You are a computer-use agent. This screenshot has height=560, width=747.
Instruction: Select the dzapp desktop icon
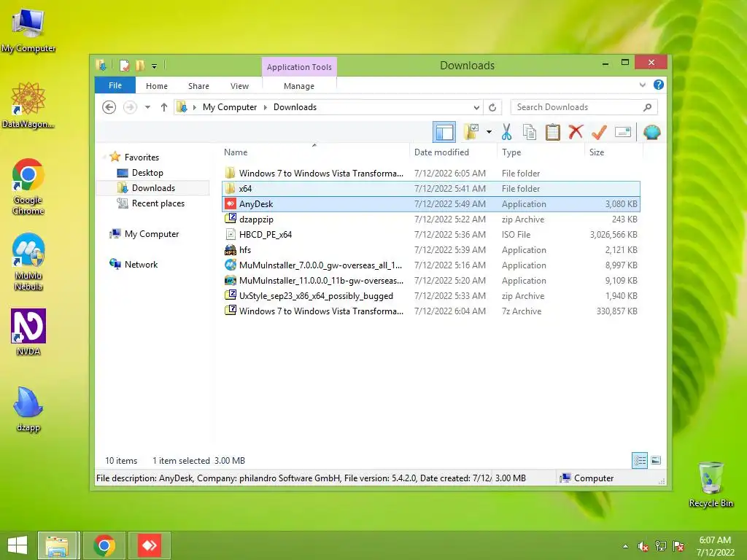tap(28, 409)
